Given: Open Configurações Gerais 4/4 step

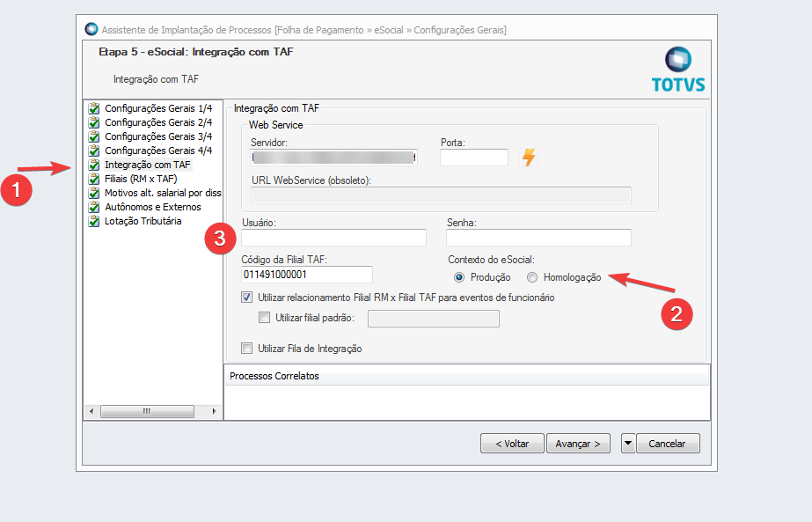Looking at the screenshot, I should (x=158, y=151).
